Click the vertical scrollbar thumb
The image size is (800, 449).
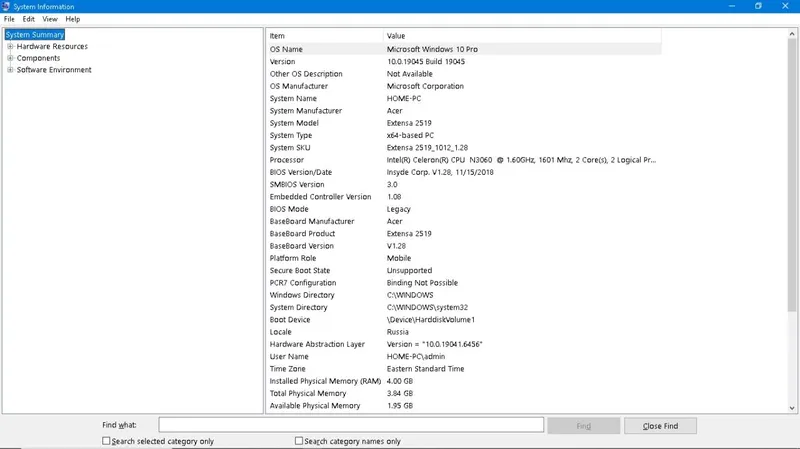coord(792,174)
